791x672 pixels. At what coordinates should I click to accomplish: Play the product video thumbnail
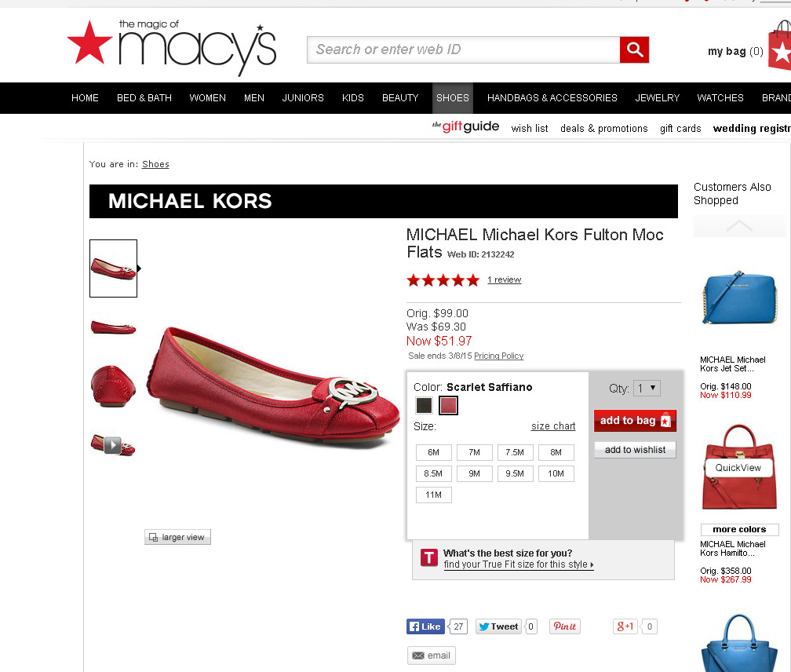[113, 444]
